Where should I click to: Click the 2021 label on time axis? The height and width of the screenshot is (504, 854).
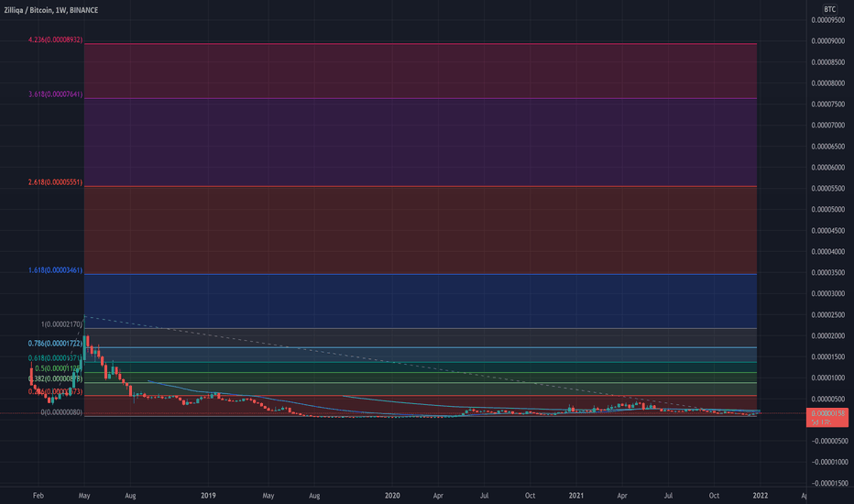pos(576,496)
